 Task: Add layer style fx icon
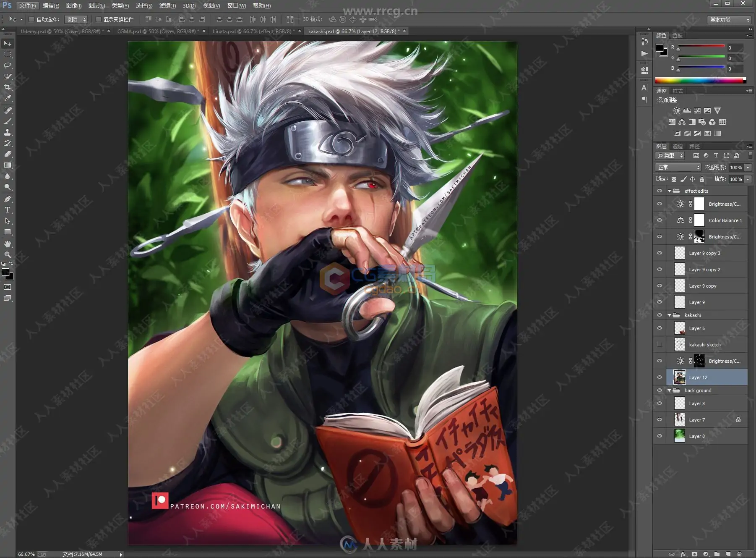[x=683, y=554]
